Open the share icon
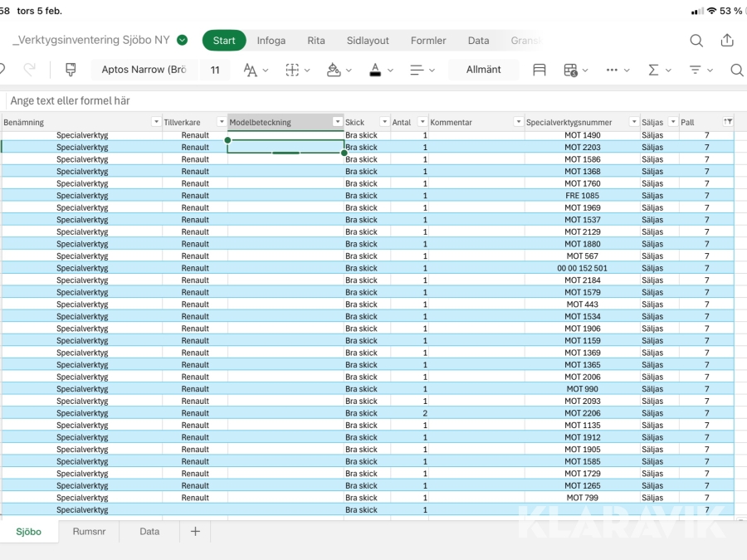 (x=727, y=41)
